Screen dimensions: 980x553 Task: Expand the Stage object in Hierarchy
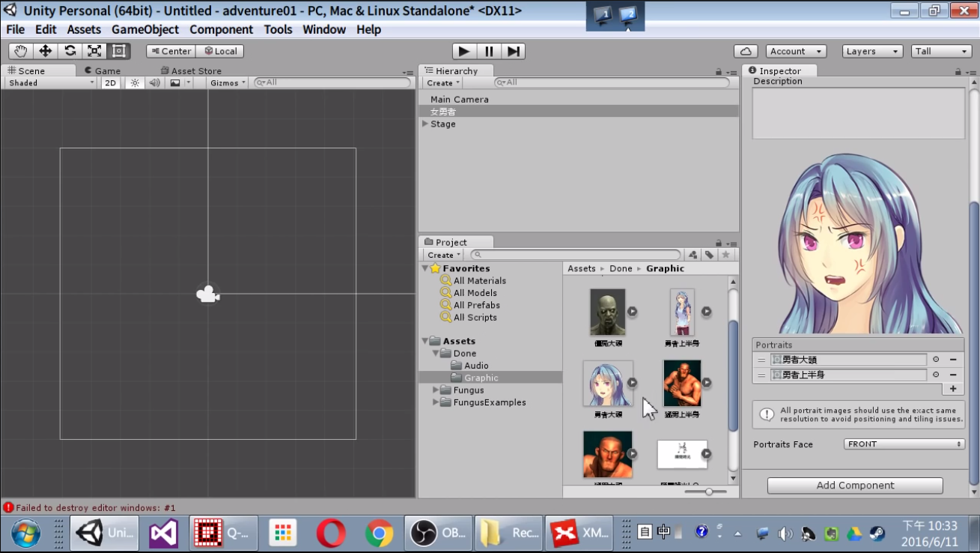tap(425, 124)
